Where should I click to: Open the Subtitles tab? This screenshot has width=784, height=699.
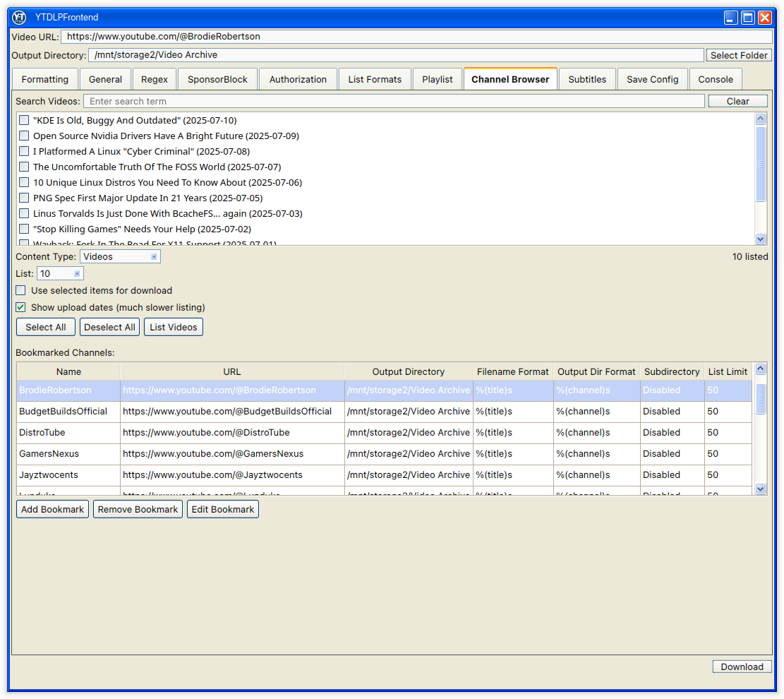pos(587,80)
